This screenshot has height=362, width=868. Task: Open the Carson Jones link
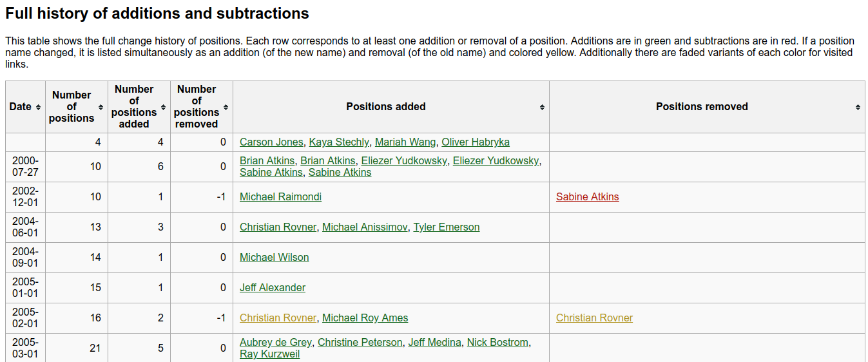click(271, 142)
